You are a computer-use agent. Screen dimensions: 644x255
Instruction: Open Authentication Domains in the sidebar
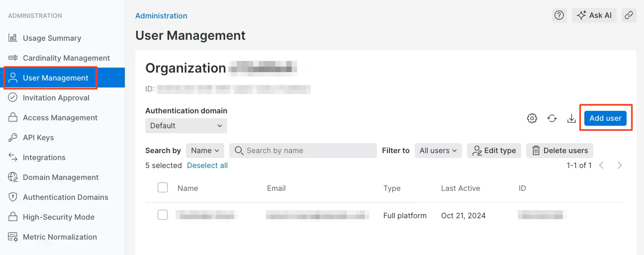coord(62,197)
